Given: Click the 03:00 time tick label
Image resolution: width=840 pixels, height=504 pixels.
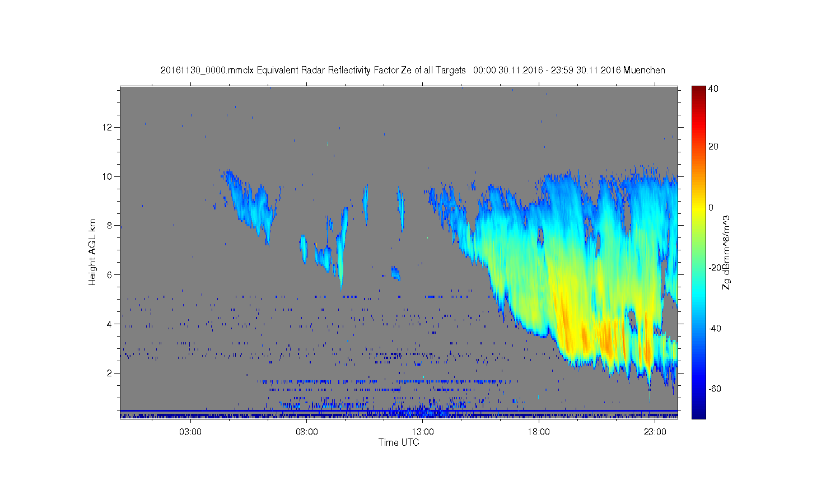Looking at the screenshot, I should [190, 432].
